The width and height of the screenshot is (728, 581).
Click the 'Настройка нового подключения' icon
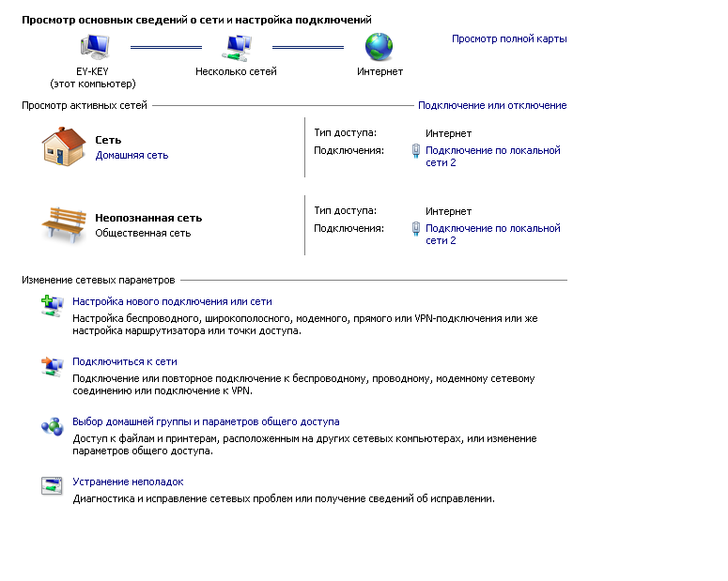coord(52,306)
